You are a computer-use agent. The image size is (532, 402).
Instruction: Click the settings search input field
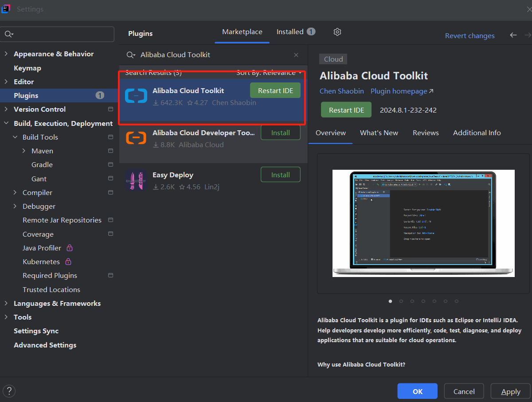(62, 34)
